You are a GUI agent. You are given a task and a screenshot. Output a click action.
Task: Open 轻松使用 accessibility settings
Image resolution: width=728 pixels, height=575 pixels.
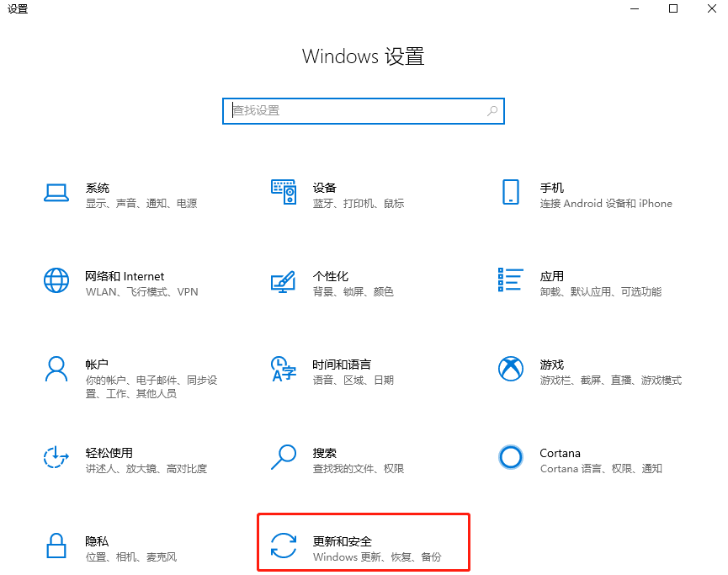[x=109, y=460]
